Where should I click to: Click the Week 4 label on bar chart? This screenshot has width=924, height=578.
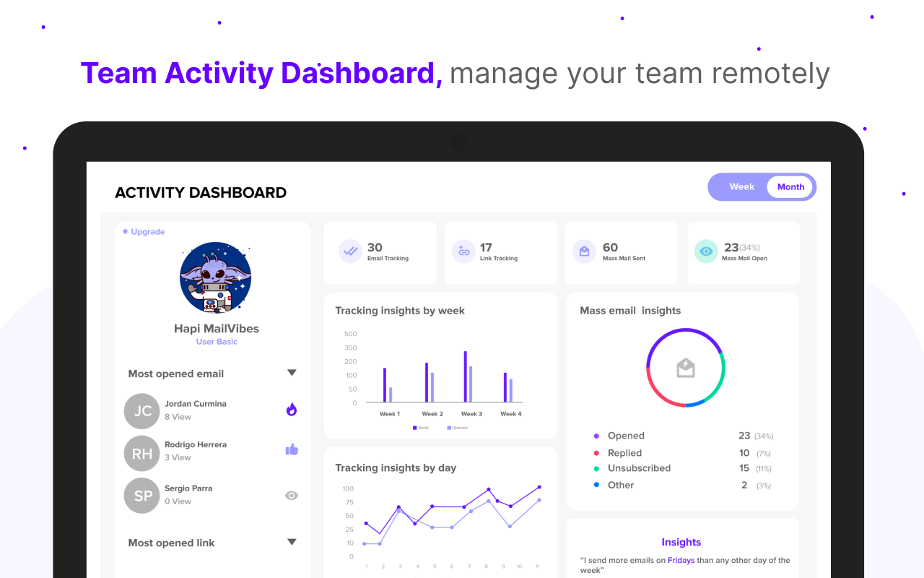pos(511,414)
